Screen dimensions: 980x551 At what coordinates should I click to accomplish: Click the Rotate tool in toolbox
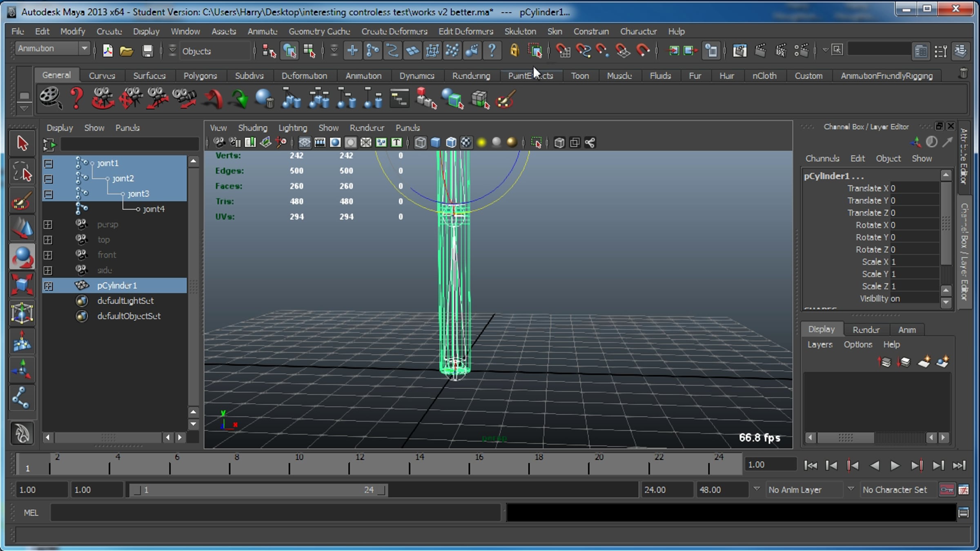[22, 257]
